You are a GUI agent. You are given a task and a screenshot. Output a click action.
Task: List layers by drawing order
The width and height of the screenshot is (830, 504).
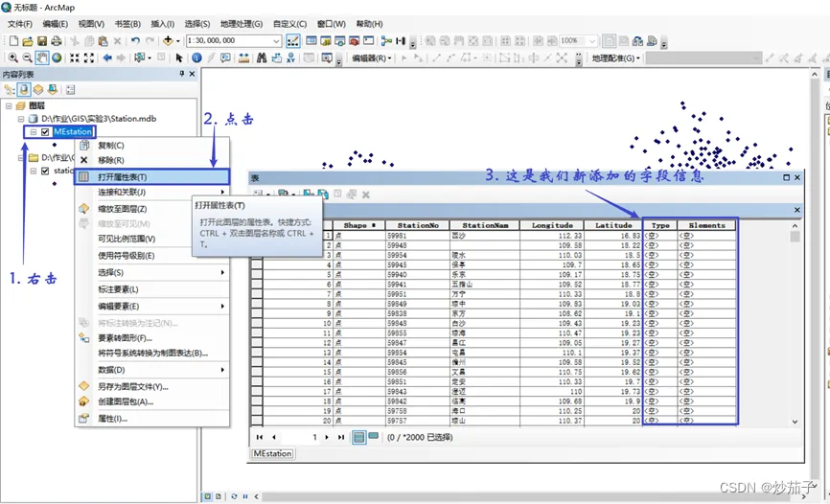point(10,89)
